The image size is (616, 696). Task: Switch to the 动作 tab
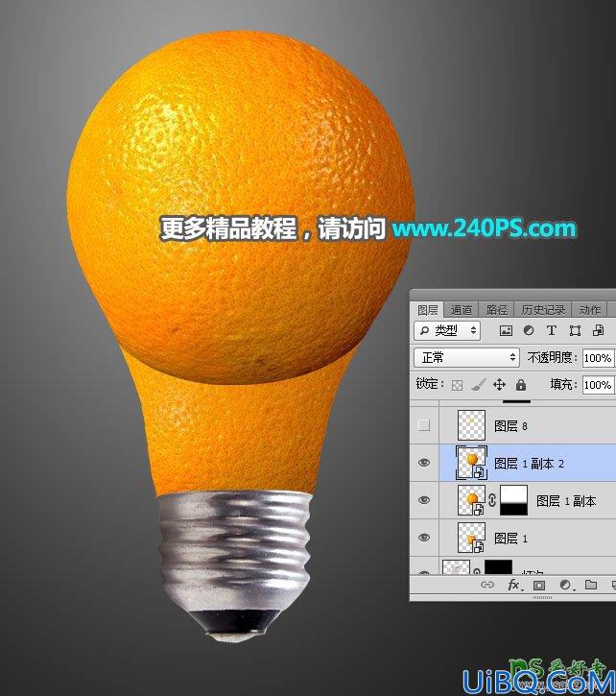tap(589, 310)
